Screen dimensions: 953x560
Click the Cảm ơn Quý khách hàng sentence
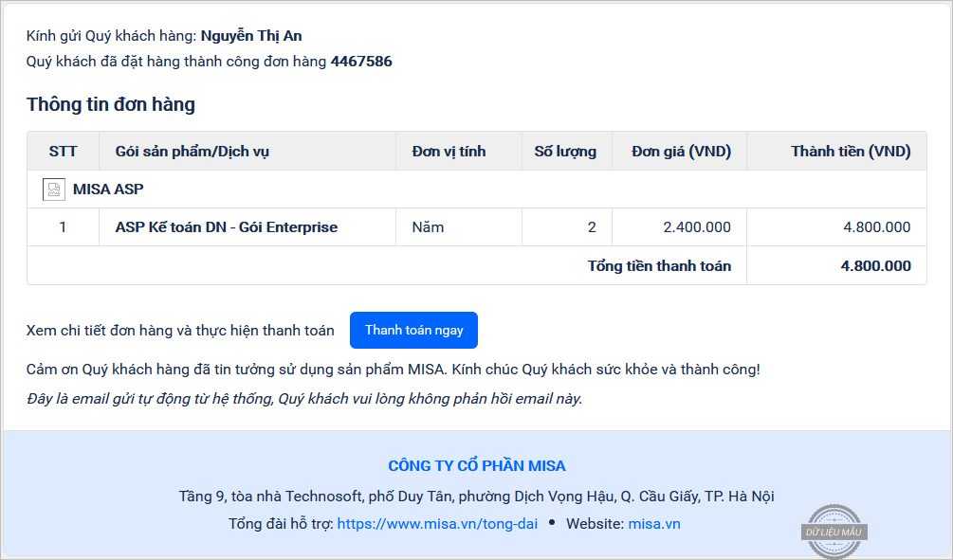(394, 370)
